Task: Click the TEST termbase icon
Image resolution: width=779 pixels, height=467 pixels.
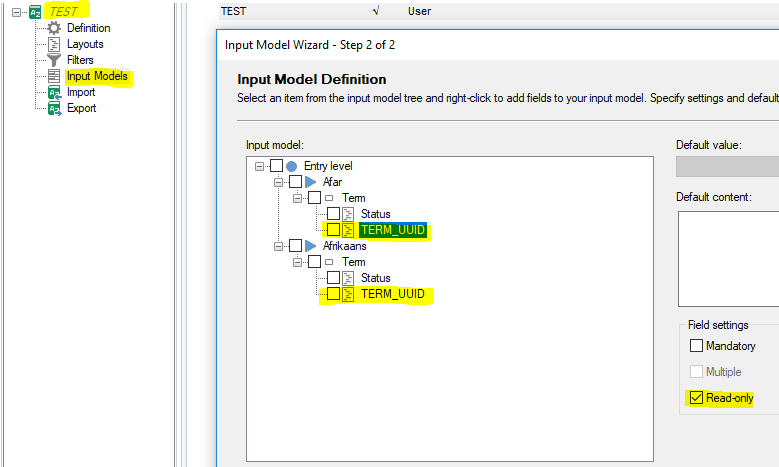Action: [36, 12]
